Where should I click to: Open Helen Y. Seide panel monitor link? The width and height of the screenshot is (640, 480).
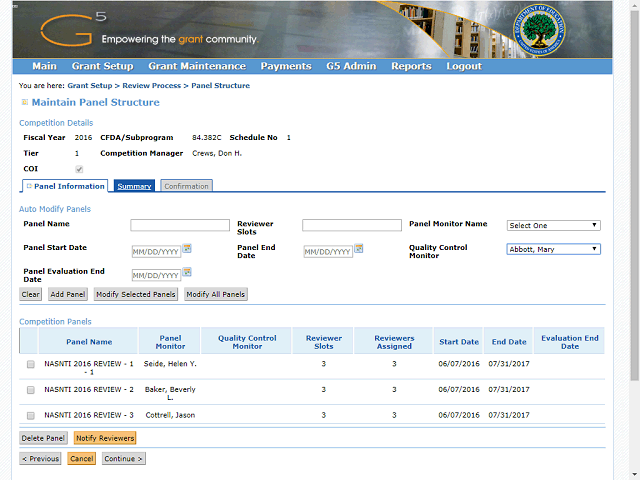[169, 363]
